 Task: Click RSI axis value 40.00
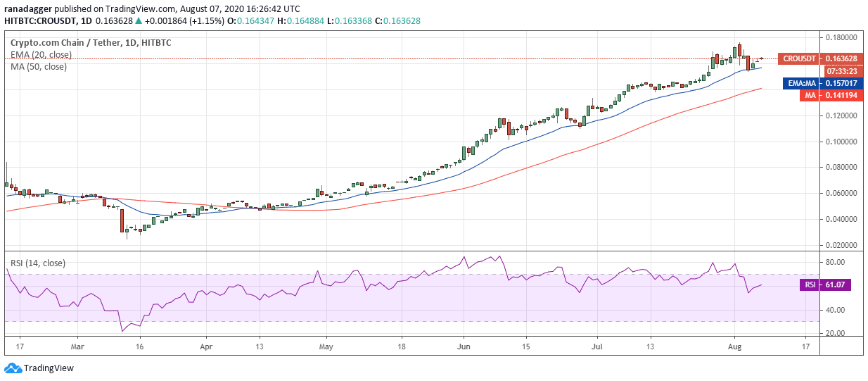tap(834, 310)
